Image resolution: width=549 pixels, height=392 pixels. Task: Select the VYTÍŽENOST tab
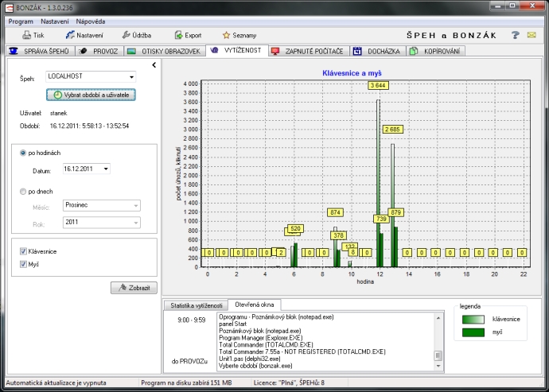click(237, 50)
